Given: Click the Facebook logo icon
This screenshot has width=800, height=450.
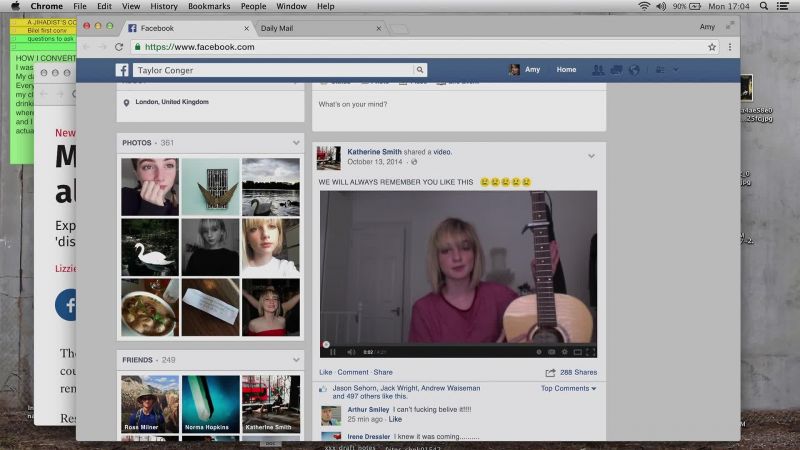Looking at the screenshot, I should 122,70.
